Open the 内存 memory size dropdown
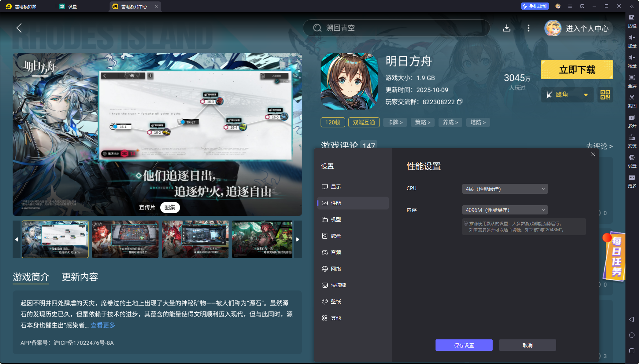Screen dimensions: 639x364 click(504, 210)
